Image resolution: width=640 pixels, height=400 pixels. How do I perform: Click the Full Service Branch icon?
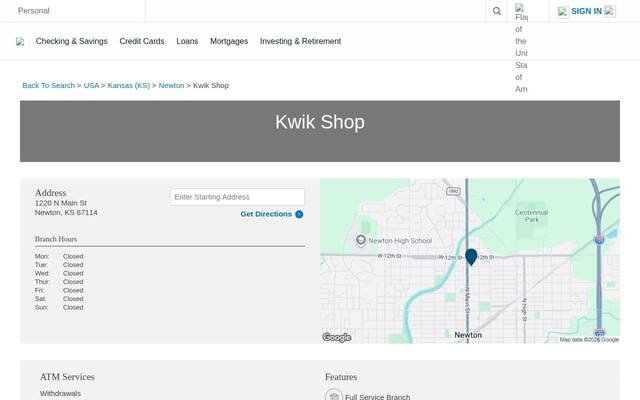[x=333, y=396]
